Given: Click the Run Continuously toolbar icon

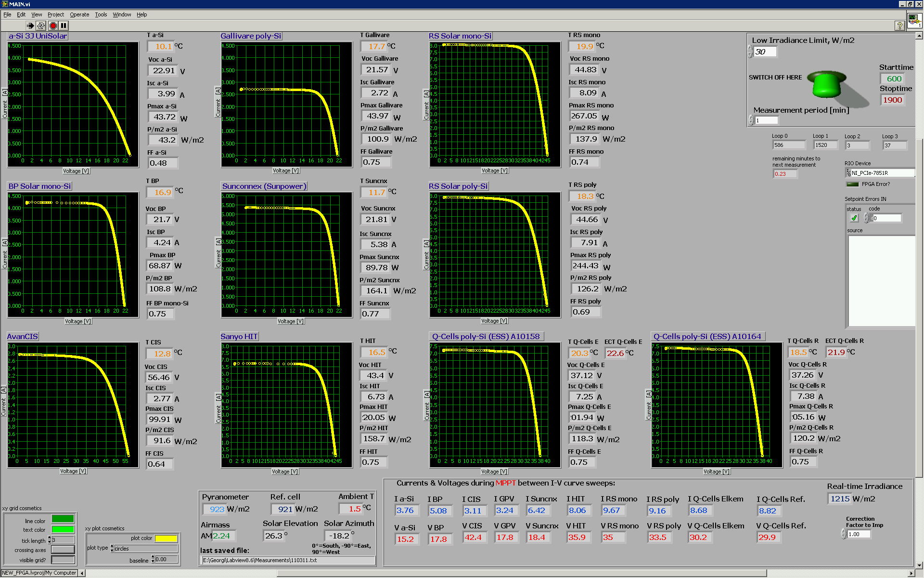Looking at the screenshot, I should (x=41, y=26).
